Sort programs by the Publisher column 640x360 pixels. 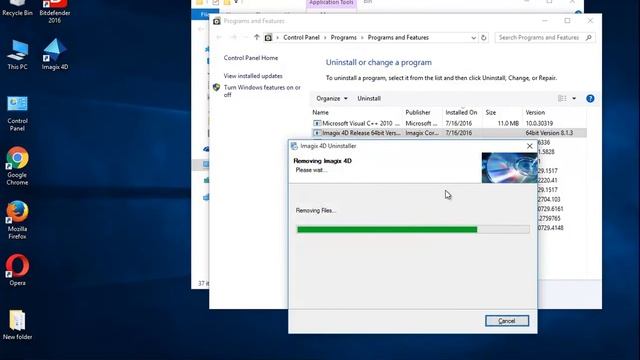pos(418,112)
